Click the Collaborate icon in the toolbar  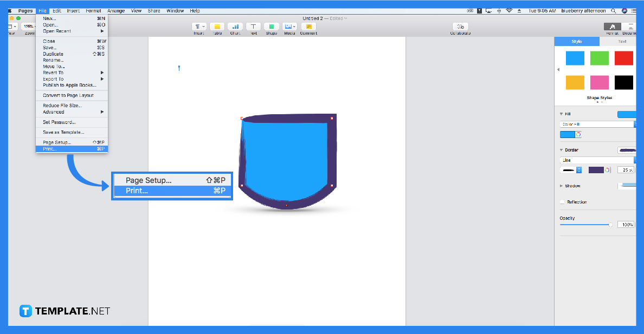coord(460,26)
